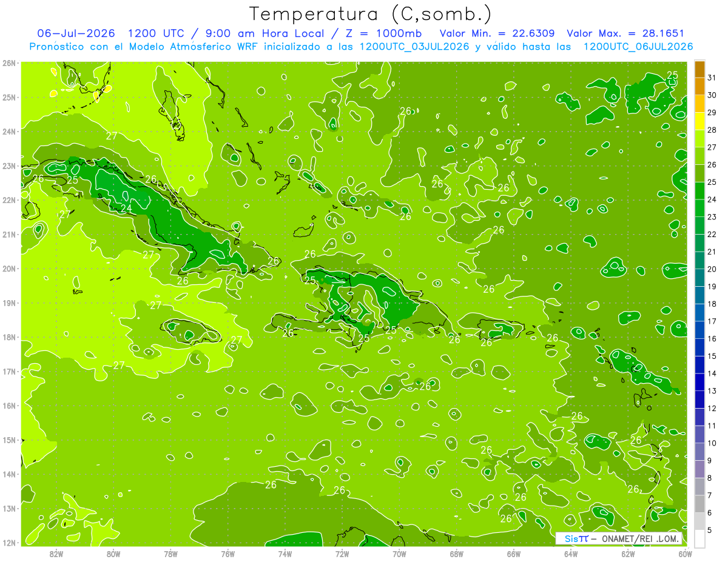Click the legend swatch between 26 and 27

[699, 156]
